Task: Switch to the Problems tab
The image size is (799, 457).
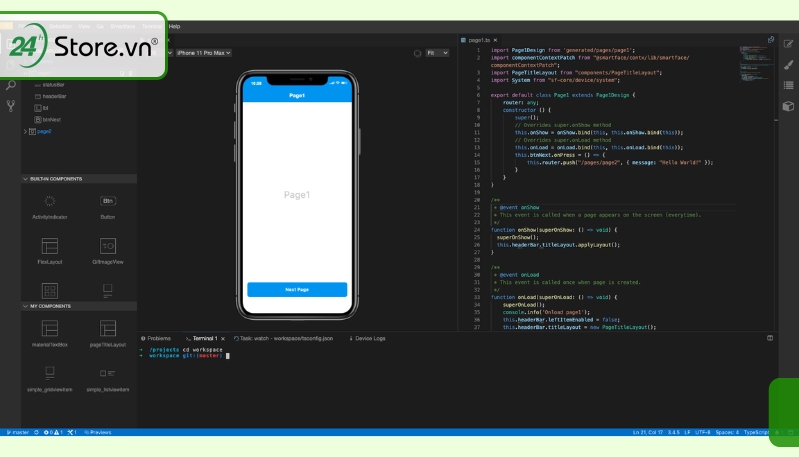Action: [156, 338]
